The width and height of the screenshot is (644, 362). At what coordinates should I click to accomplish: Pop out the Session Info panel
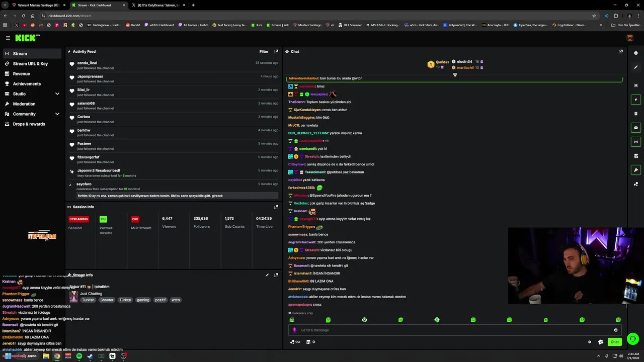276,207
